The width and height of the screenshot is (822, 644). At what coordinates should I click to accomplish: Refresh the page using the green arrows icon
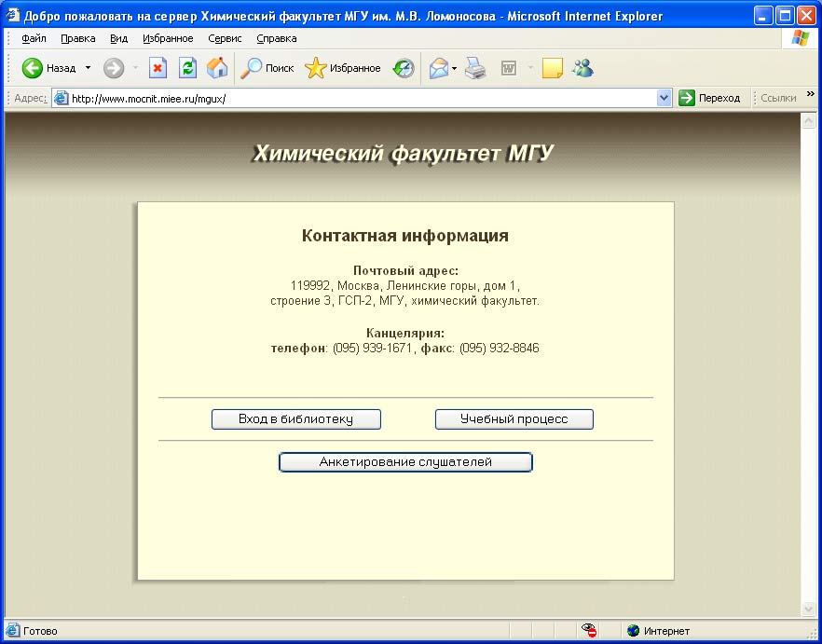187,68
